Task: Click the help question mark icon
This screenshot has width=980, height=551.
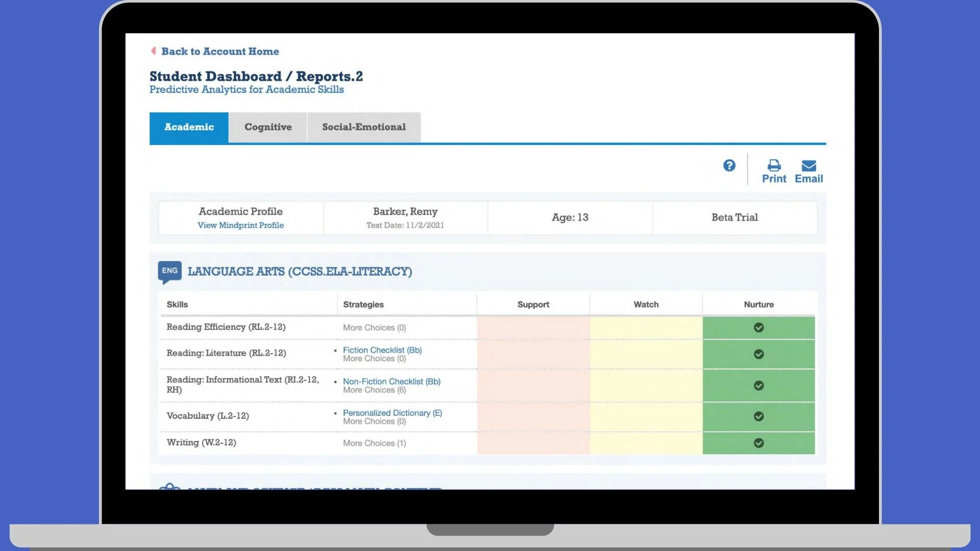Action: (x=729, y=165)
